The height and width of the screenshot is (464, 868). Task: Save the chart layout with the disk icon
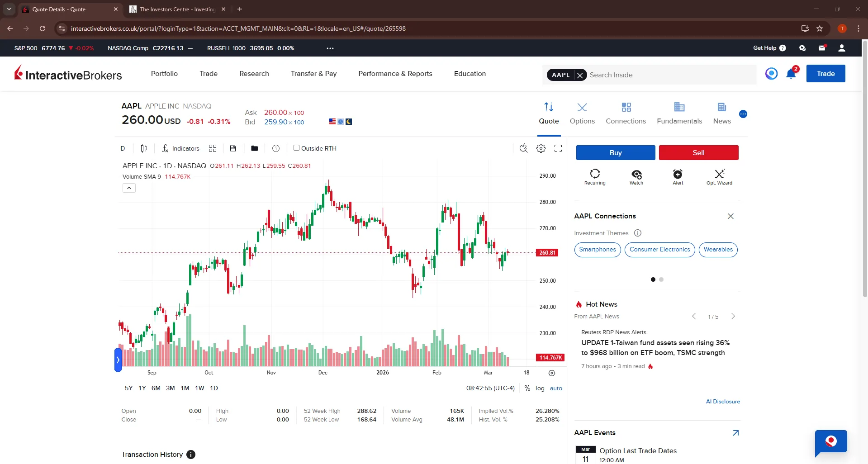(233, 148)
